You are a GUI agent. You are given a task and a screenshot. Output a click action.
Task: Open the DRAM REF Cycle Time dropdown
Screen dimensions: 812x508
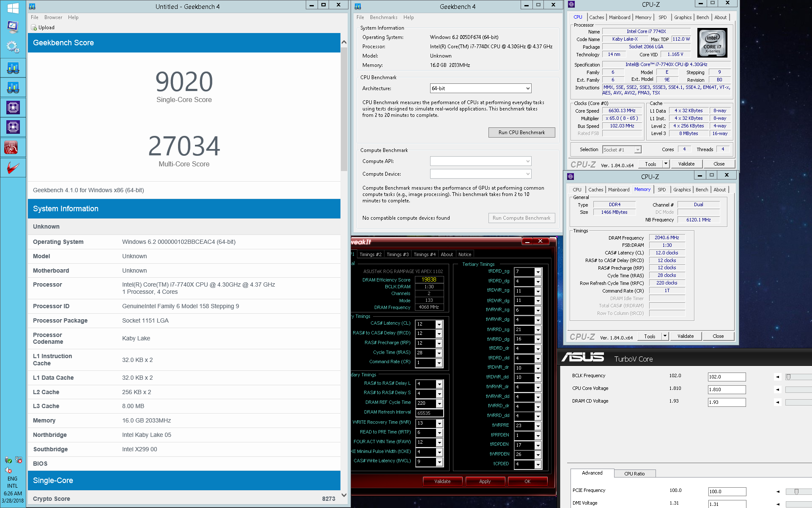coord(439,403)
